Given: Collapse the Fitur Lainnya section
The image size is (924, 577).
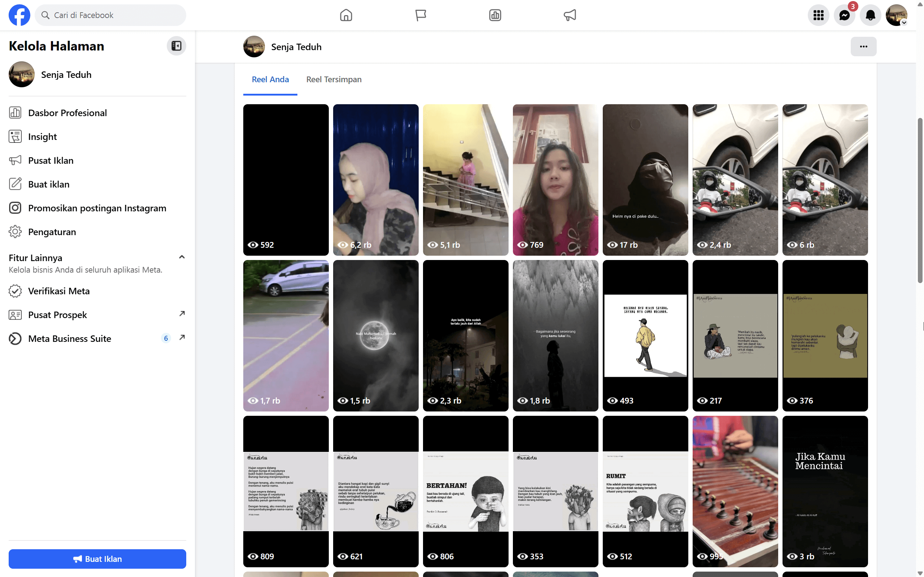Looking at the screenshot, I should tap(182, 256).
